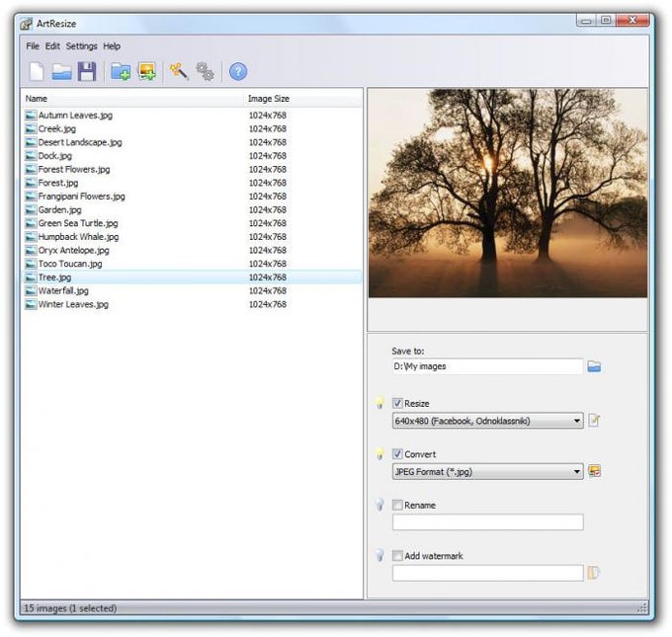Image resolution: width=672 pixels, height=637 pixels.
Task: Select Humpback Whale.jpg in the list
Action: coord(192,237)
